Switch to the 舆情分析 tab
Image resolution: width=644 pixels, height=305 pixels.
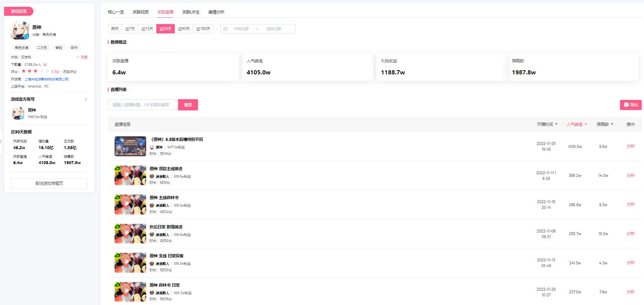(x=216, y=12)
